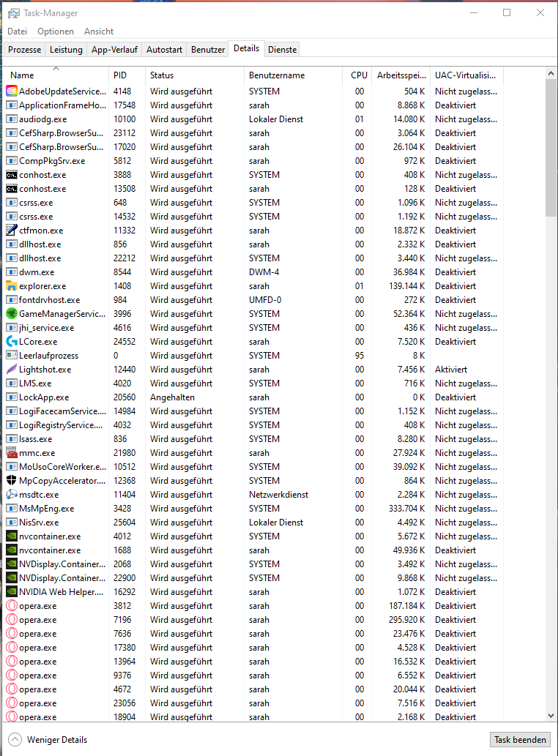Click the NVDisplay.Container icon with PID 2068
558x756 pixels.
coord(12,564)
